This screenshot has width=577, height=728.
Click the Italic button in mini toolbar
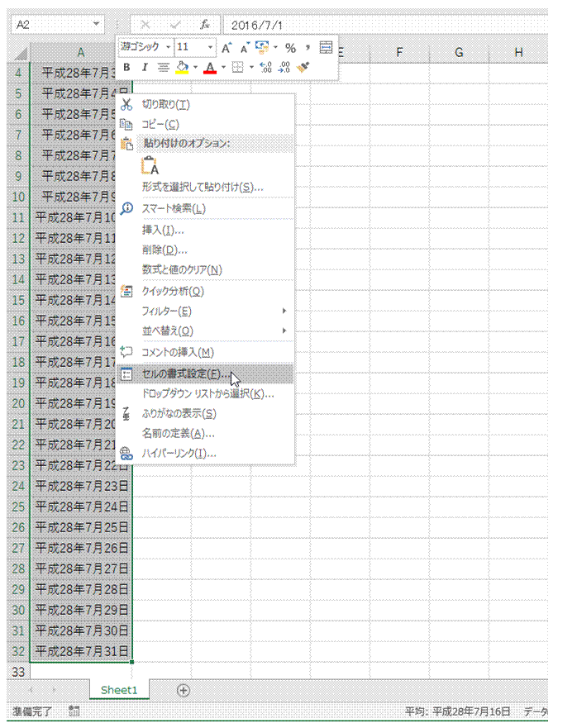144,67
